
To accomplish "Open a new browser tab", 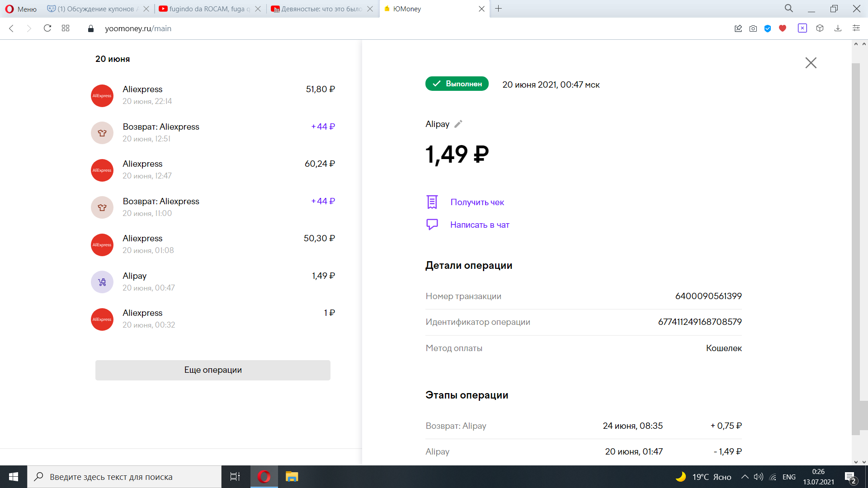I will pos(498,9).
